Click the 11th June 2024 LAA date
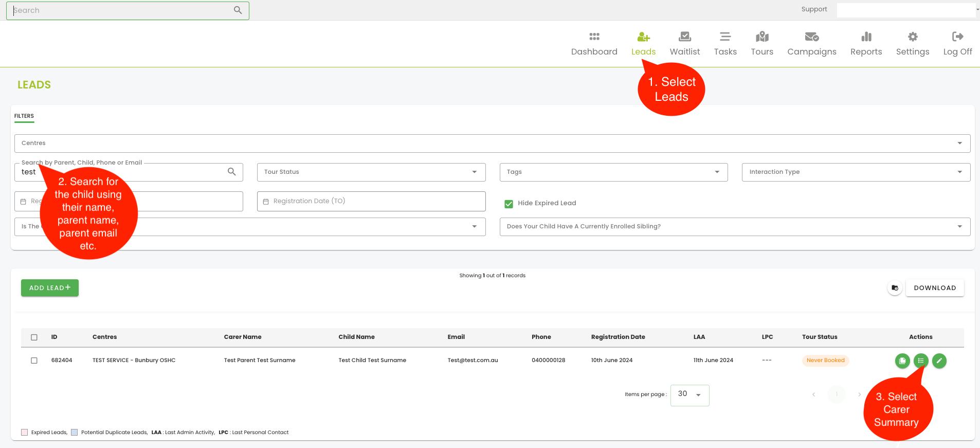The width and height of the screenshot is (980, 448). 713,361
